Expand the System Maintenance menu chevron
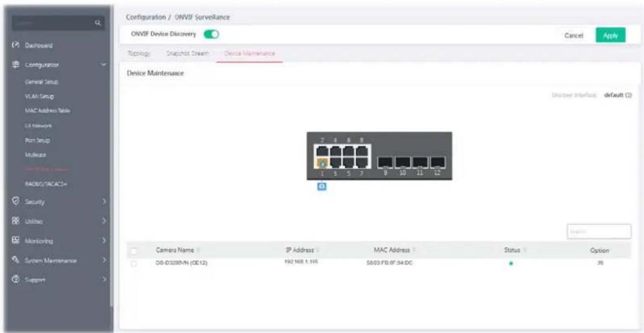The height and width of the screenshot is (333, 644). coord(105,260)
